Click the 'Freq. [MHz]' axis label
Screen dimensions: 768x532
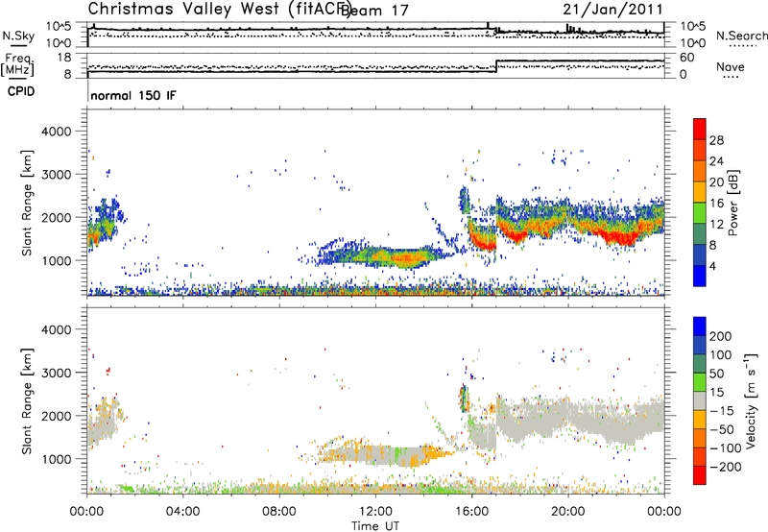pos(18,65)
